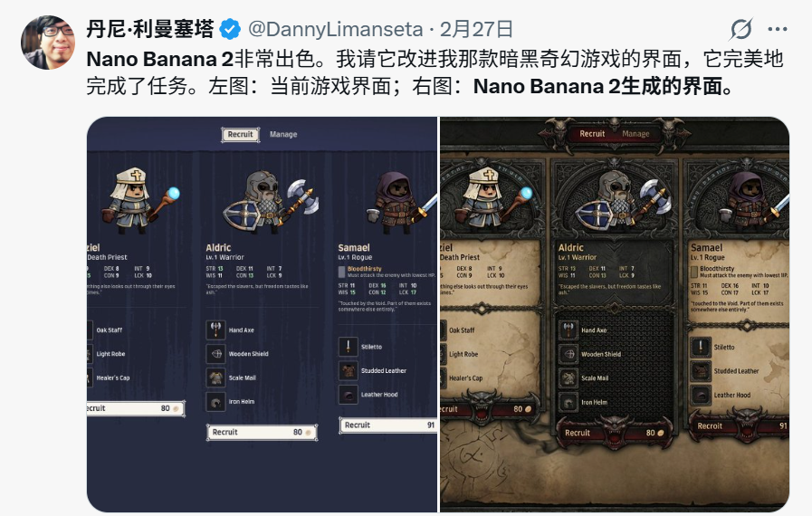Select the red Recruit tab in right image

click(592, 134)
